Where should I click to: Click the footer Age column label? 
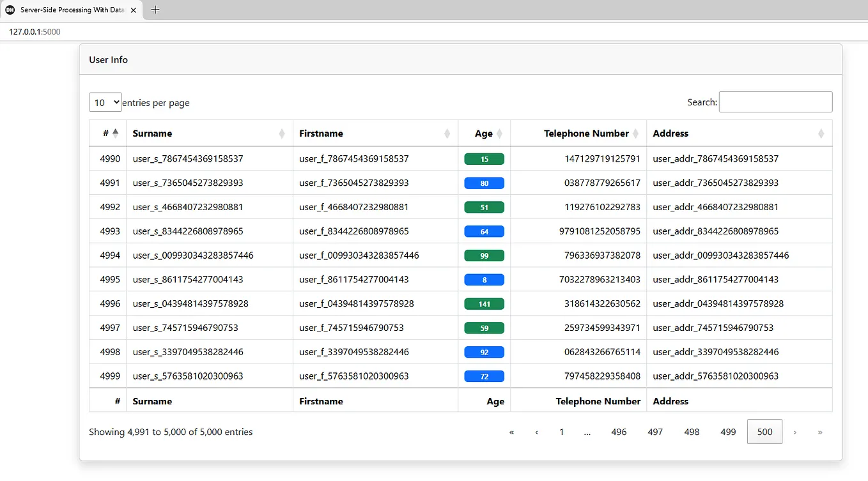click(x=495, y=401)
